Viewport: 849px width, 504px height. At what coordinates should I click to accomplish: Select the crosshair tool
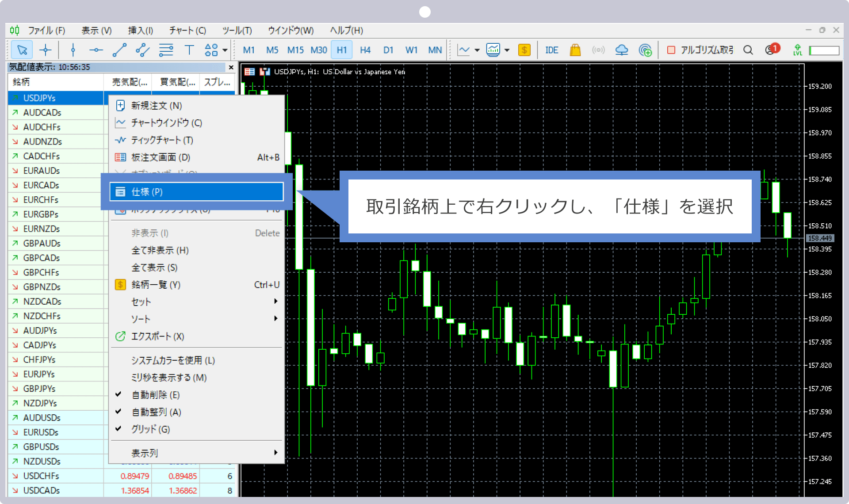coord(45,50)
